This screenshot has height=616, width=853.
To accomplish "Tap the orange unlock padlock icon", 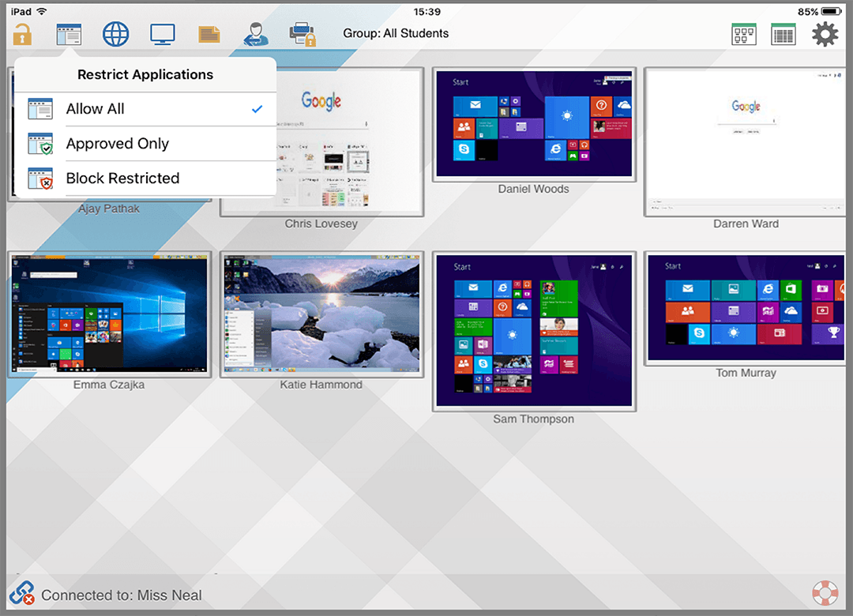I will click(22, 35).
